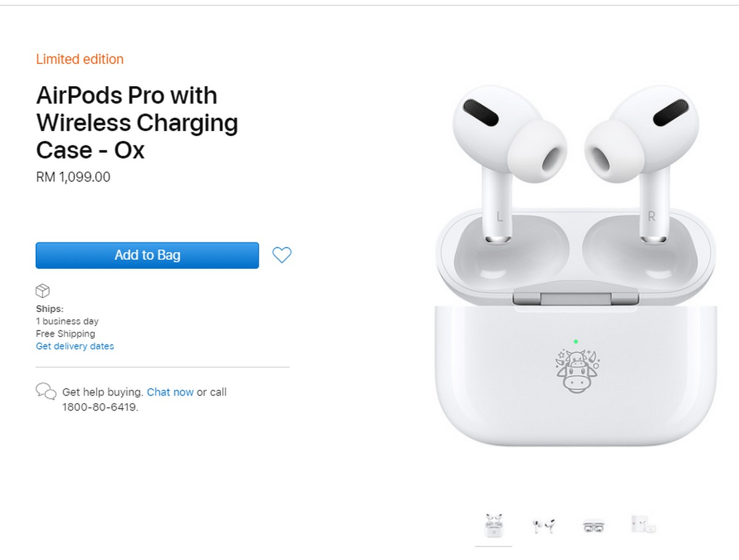Start a chat via Chat now link

[x=171, y=392]
